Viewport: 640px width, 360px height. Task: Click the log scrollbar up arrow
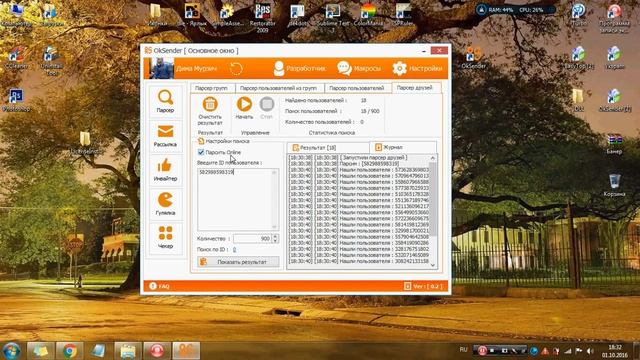click(x=433, y=158)
